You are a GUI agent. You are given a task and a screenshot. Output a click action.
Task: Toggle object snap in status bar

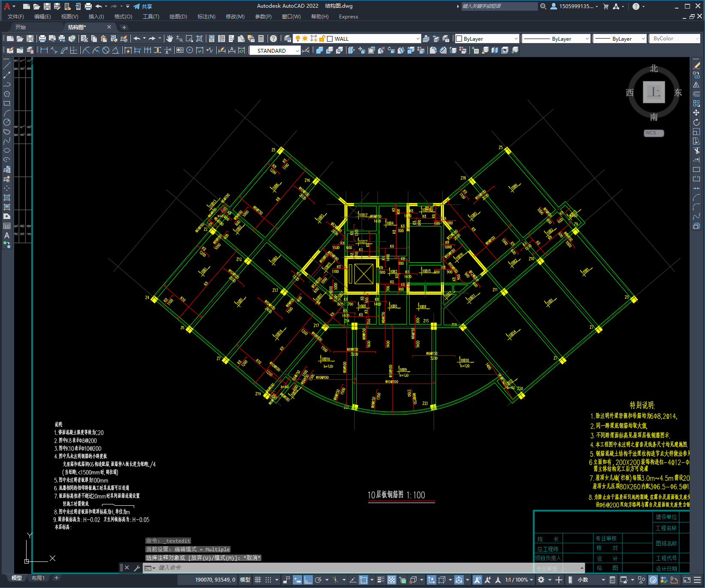[364, 580]
